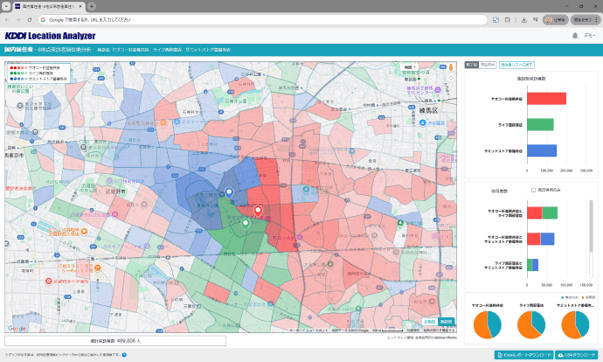Open the browser profile avatar chip
The height and width of the screenshot is (362, 603).
pyautogui.click(x=555, y=20)
